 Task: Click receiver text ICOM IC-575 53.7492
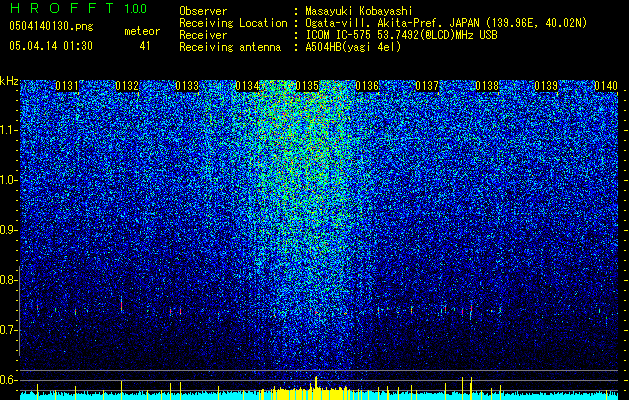click(x=401, y=35)
